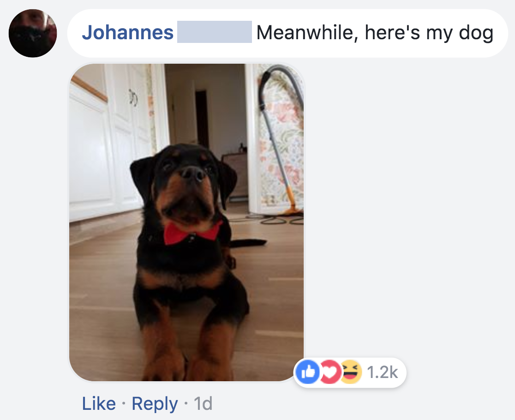515x420 pixels.
Task: Click the dark doorway in photo background
Action: click(202, 118)
